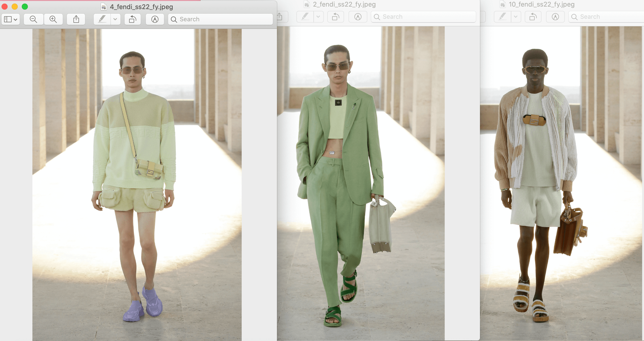Viewport: 644px width, 341px height.
Task: Click the green suit runway photo
Action: point(361,183)
